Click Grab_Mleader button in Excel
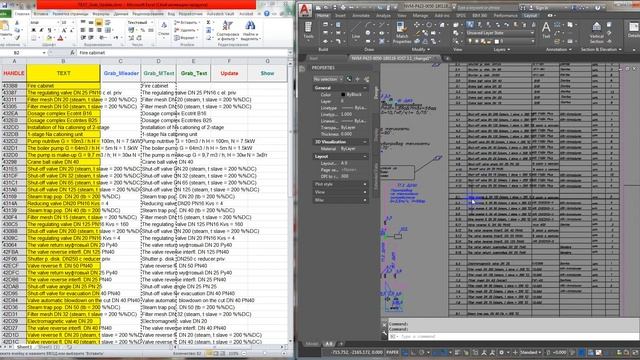Image resolution: width=640 pixels, height=360 pixels. (121, 73)
